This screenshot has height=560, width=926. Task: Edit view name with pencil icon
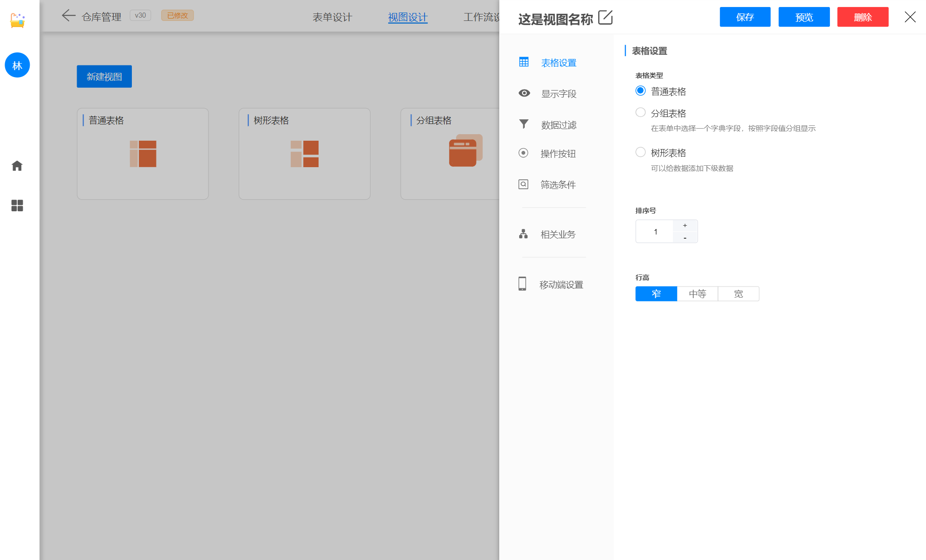click(x=605, y=18)
